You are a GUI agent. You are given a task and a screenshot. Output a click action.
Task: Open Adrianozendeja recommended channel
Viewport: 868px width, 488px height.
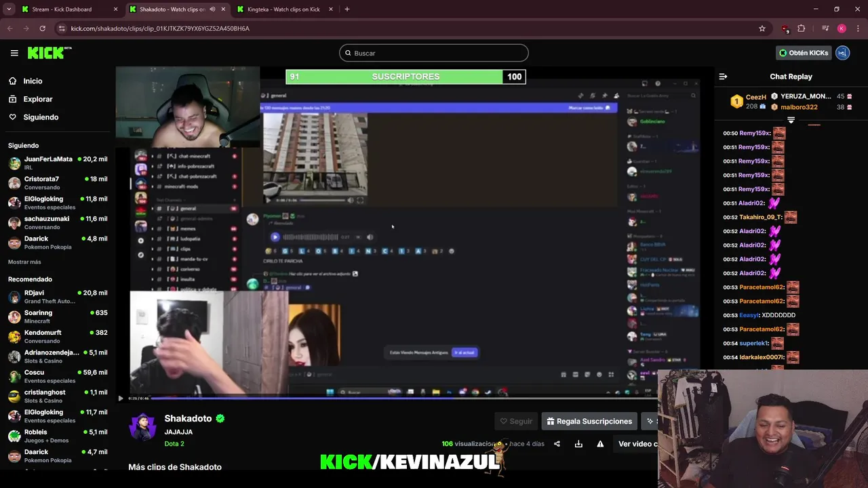58,357
